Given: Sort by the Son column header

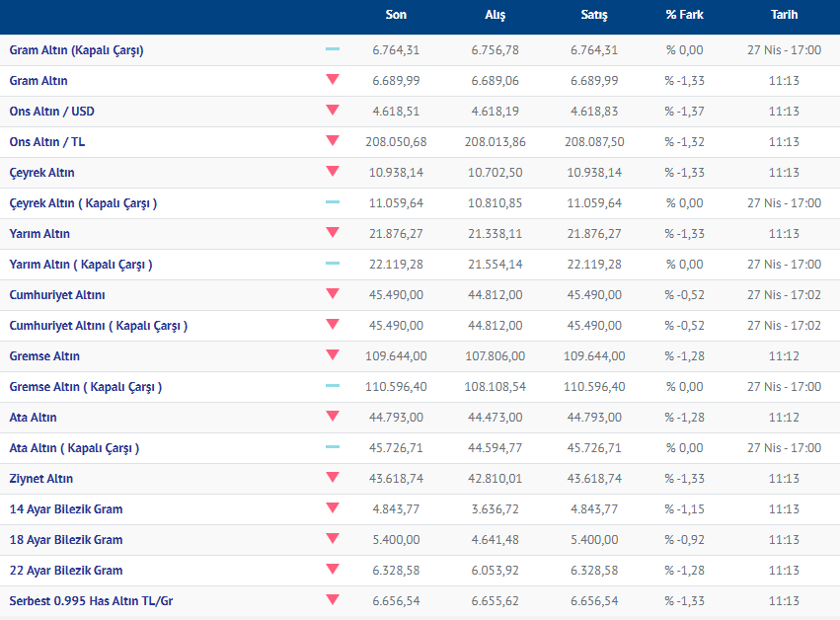Looking at the screenshot, I should click(396, 16).
